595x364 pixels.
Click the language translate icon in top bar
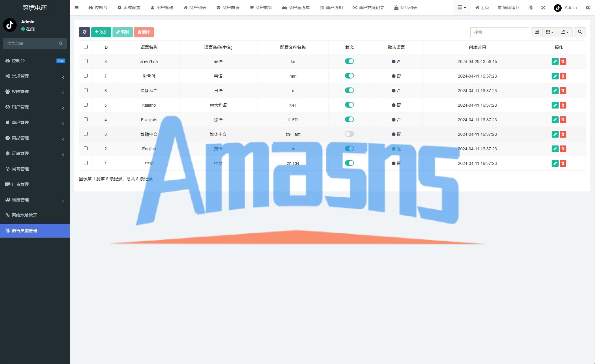(530, 8)
